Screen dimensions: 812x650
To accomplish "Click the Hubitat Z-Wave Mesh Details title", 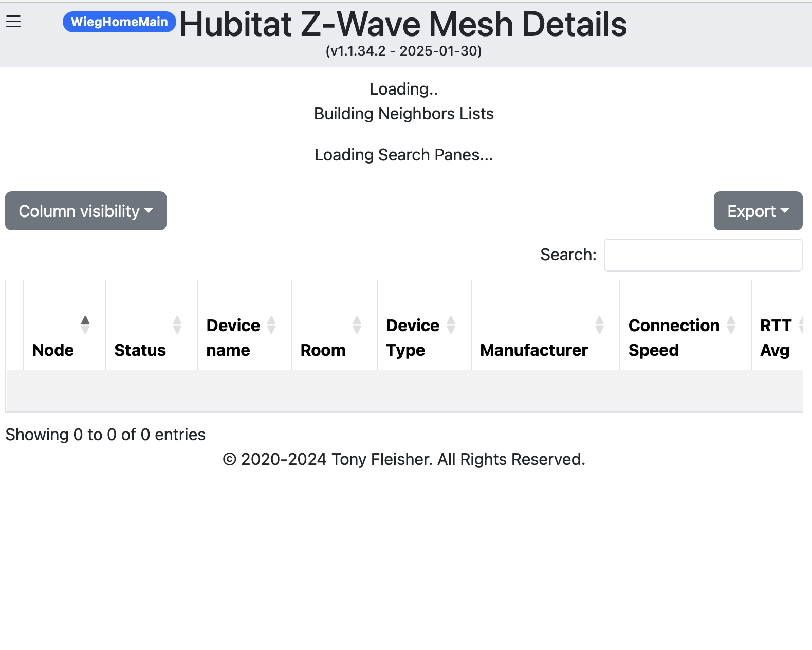I will click(403, 25).
